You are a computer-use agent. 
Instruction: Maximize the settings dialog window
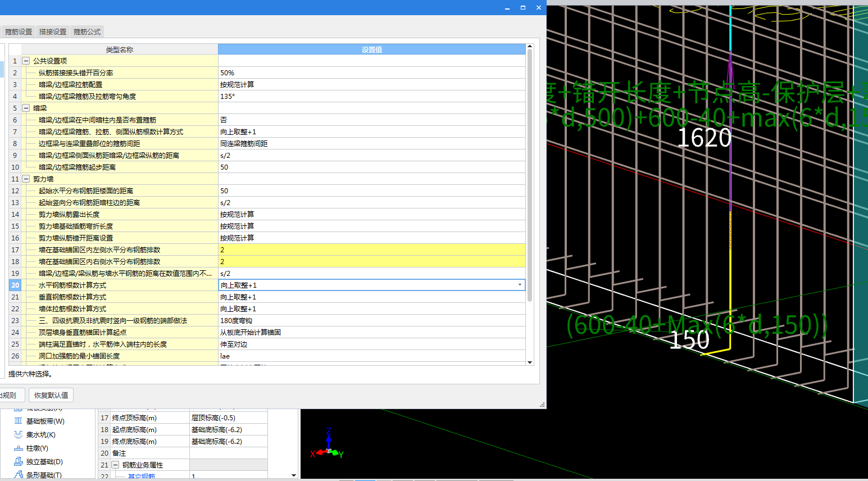click(523, 7)
